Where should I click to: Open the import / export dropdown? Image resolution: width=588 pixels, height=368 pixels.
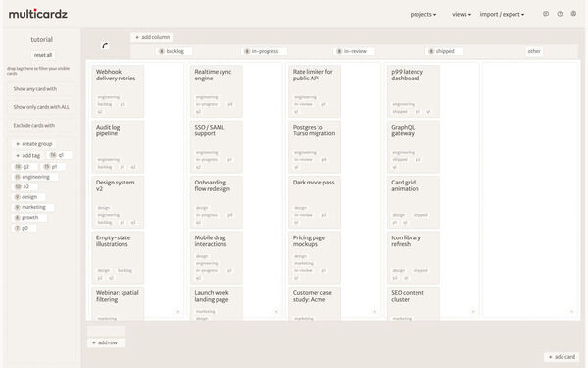(x=502, y=15)
